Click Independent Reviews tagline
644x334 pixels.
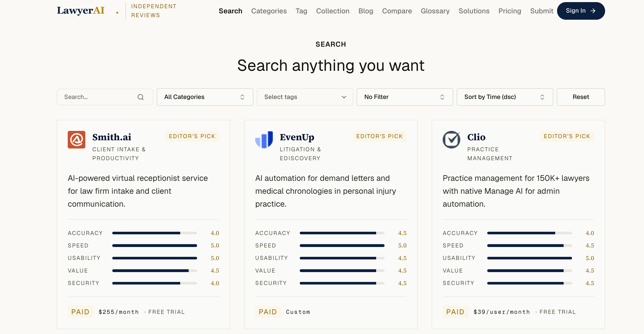(x=154, y=11)
